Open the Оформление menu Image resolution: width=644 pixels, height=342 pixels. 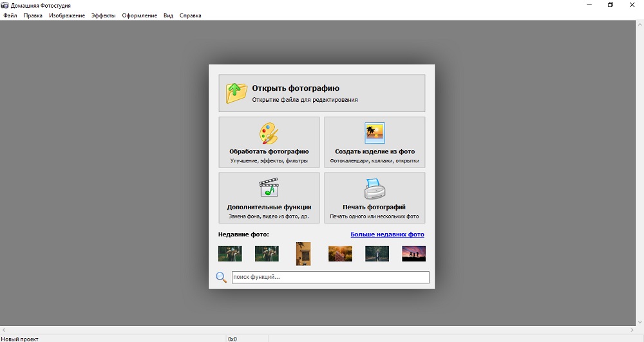click(140, 15)
